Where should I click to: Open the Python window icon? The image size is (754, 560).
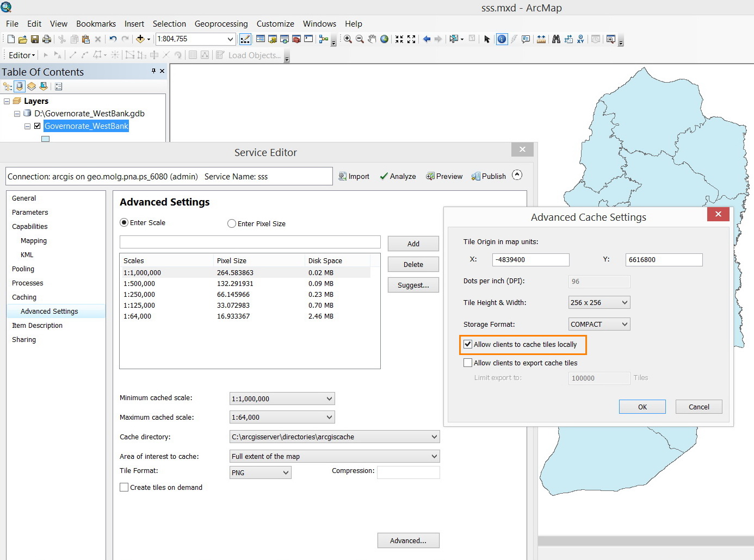(308, 39)
